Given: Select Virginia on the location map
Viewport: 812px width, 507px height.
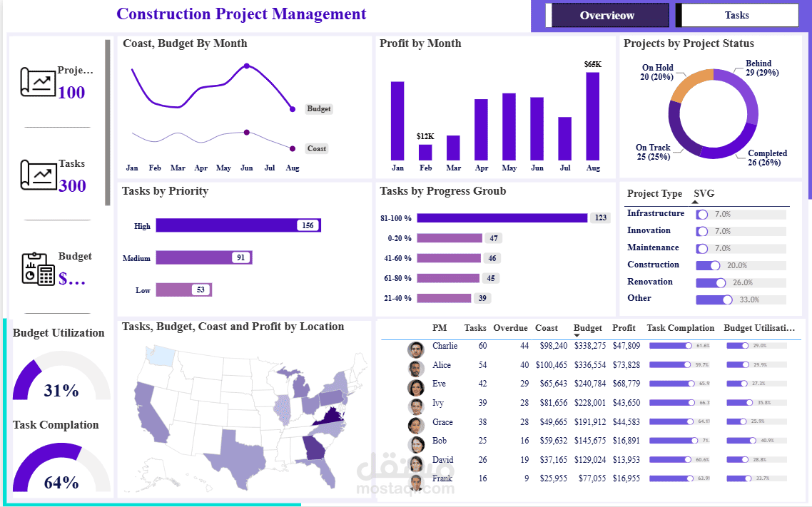Looking at the screenshot, I should tap(330, 416).
